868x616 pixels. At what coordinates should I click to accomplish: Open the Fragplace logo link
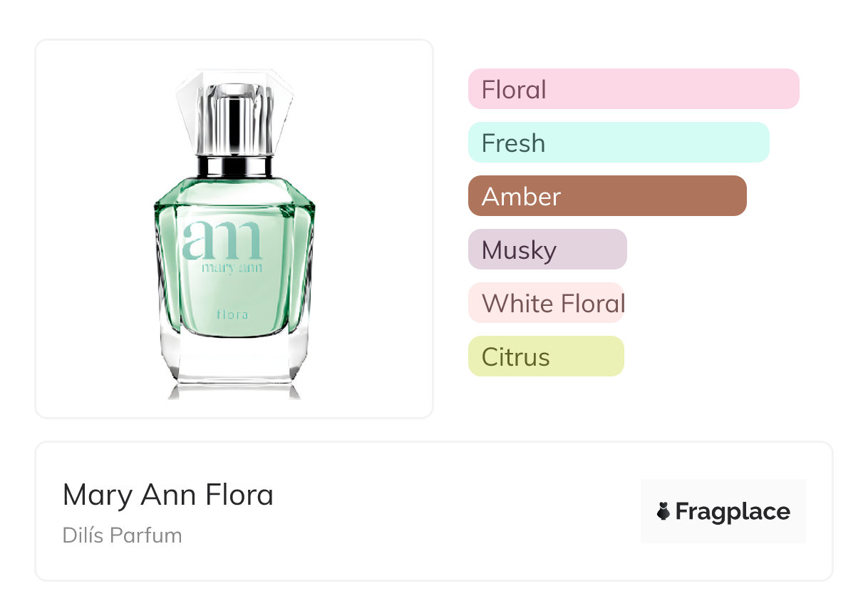(723, 511)
